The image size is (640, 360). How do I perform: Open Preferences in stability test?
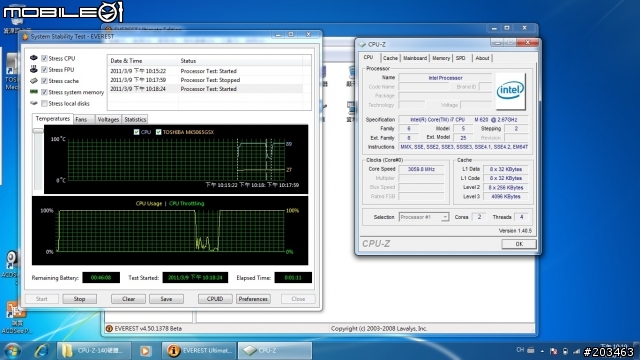pos(253,299)
